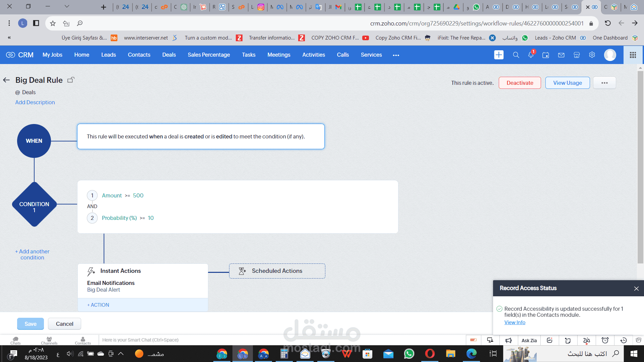Open the notifications bell icon
Screen dimensions: 644x362
[x=531, y=55]
